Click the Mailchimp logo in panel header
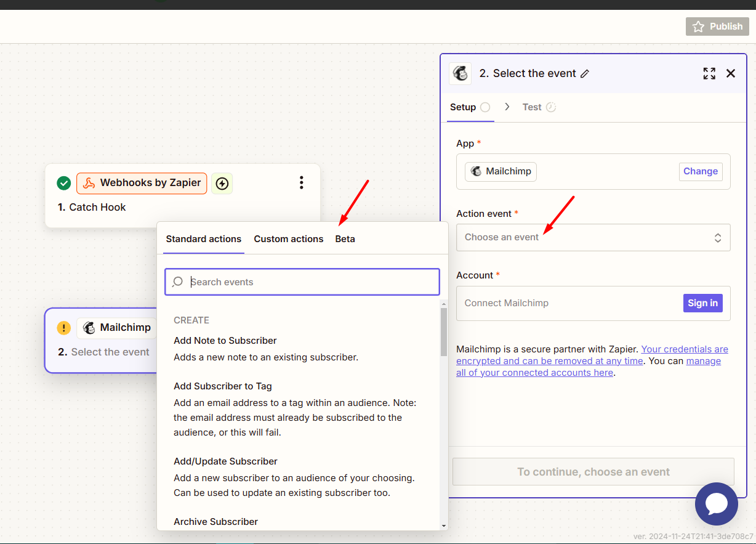The image size is (756, 544). tap(460, 73)
